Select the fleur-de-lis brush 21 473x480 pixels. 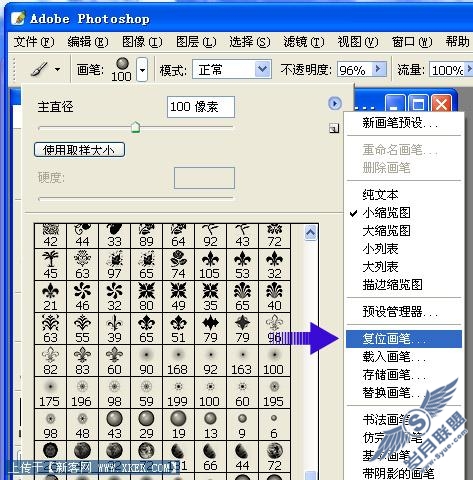tap(50, 297)
